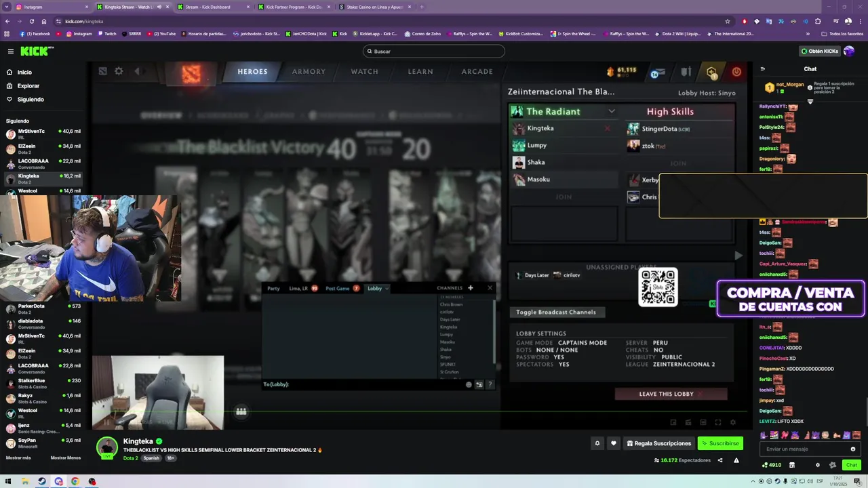Viewport: 868px width, 488px height.
Task: Click the Dota 2 logo in game header
Action: pos(191,73)
